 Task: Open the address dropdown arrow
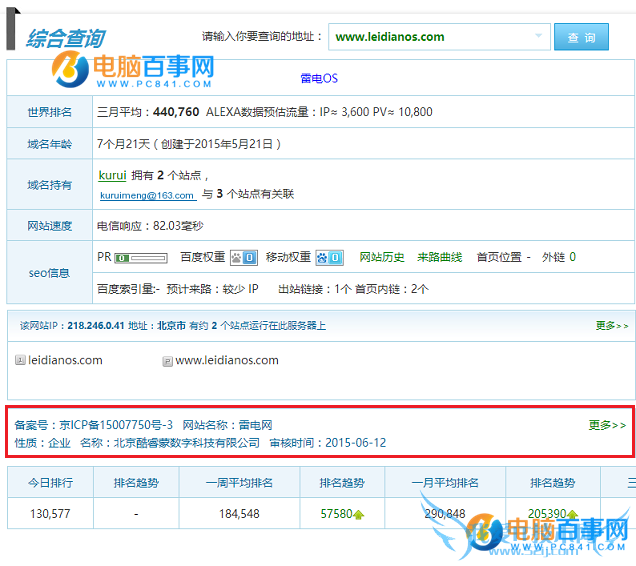click(x=538, y=36)
